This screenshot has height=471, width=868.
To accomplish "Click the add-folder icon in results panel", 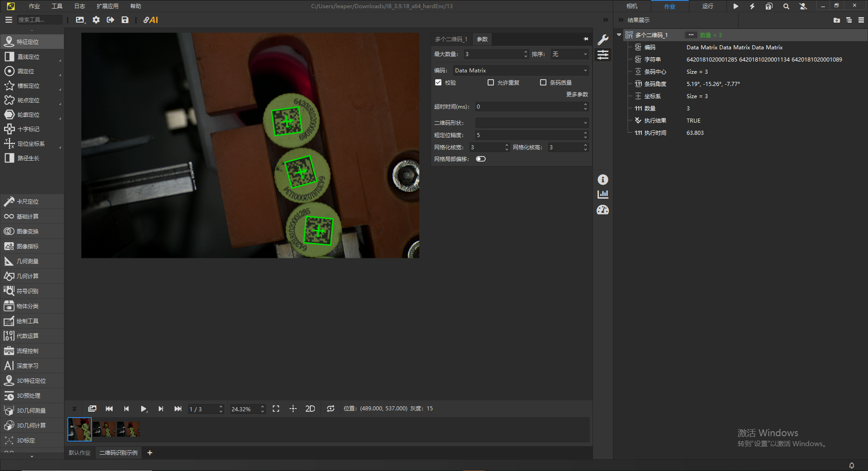I will coord(837,20).
